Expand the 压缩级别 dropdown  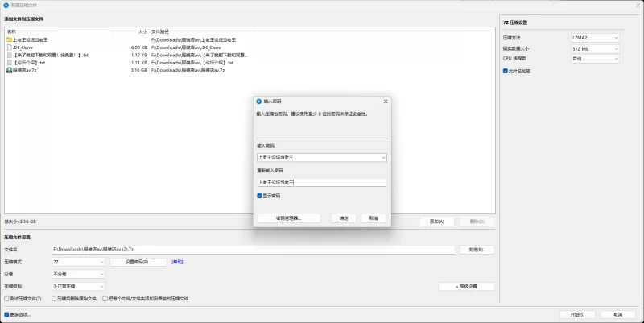tap(78, 286)
